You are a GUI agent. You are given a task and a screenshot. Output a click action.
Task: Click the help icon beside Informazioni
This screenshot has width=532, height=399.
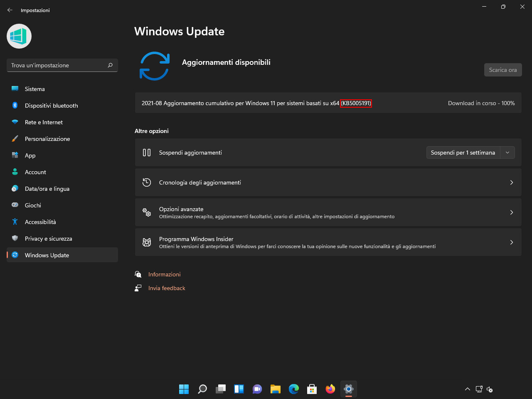(138, 274)
